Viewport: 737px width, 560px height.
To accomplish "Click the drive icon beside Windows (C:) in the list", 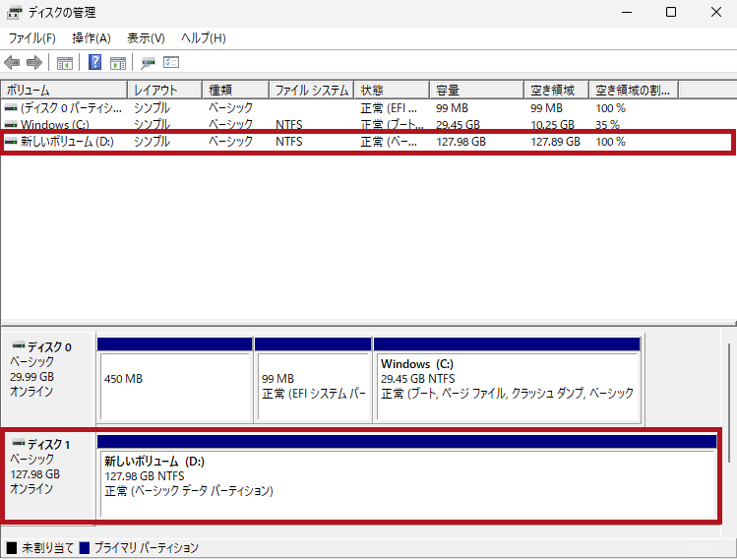I will (11, 125).
